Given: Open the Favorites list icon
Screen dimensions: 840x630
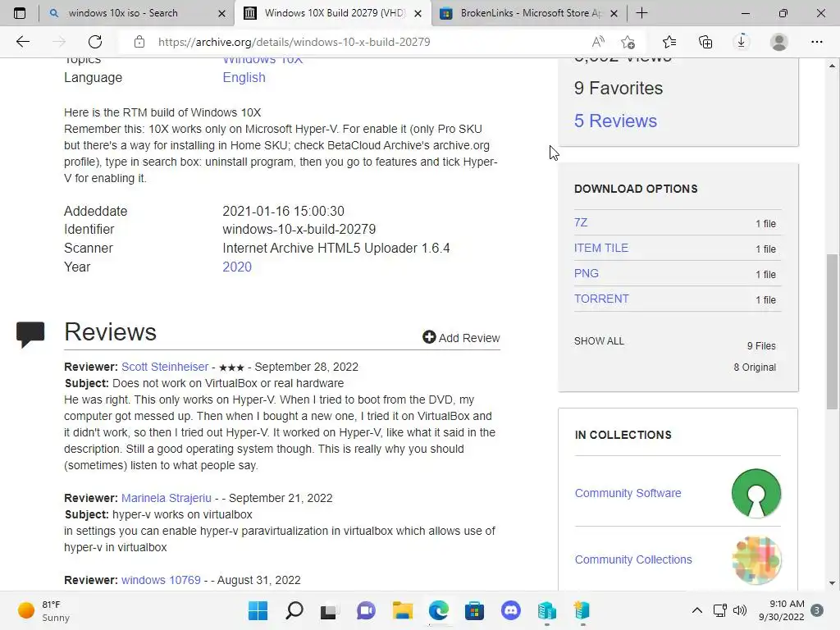Looking at the screenshot, I should click(x=669, y=42).
